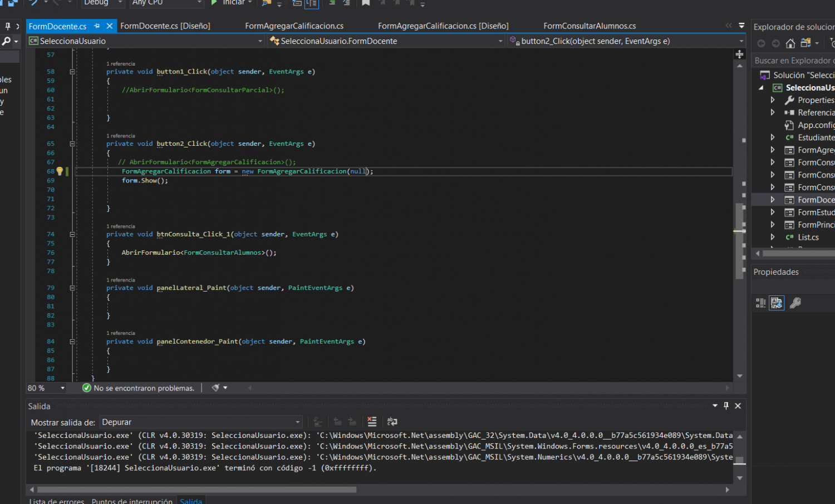This screenshot has width=835, height=504.
Task: Select the FormEstud file in Solution Explorer
Action: [x=810, y=213]
